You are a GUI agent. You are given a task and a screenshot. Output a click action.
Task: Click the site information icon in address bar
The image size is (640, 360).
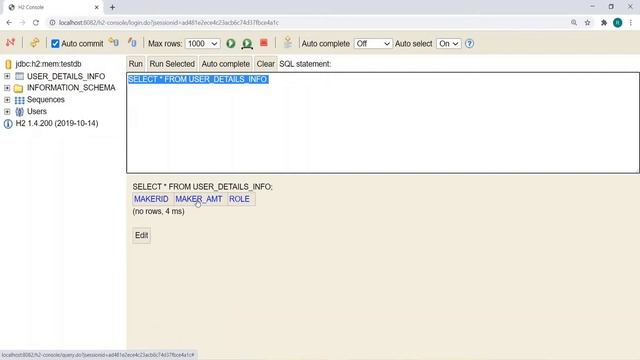pyautogui.click(x=52, y=23)
